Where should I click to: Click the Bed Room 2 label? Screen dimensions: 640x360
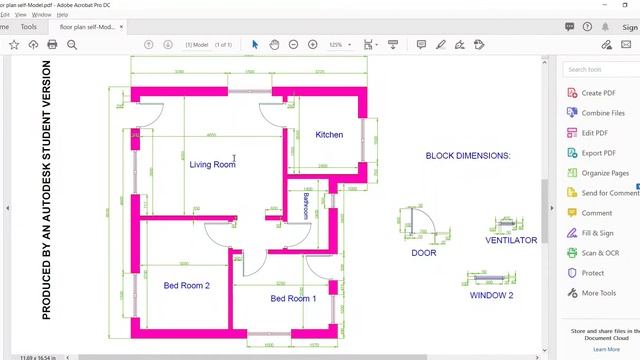(187, 286)
